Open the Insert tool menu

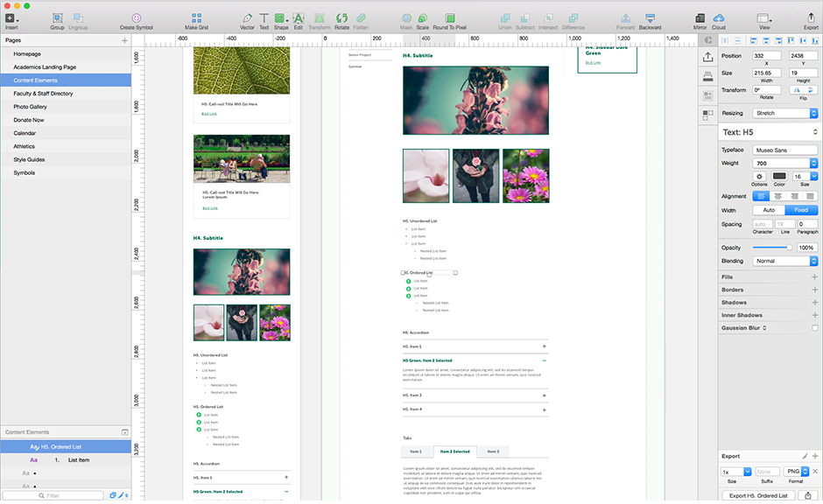[x=11, y=18]
